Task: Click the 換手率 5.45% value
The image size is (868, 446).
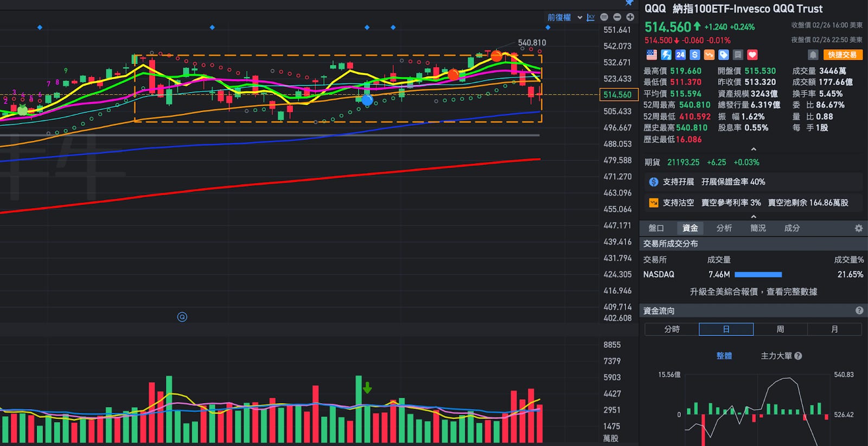Action: tap(831, 94)
